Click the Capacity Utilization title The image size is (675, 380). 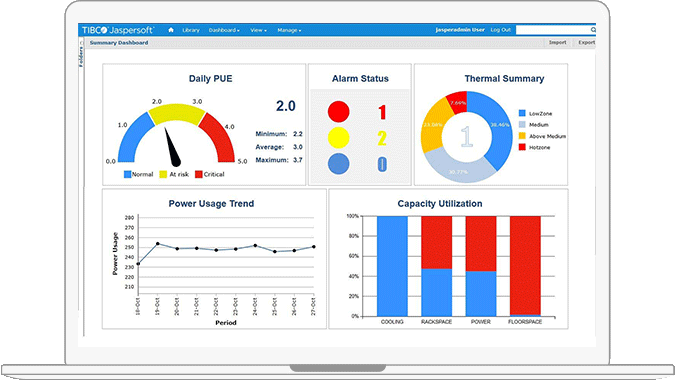[440, 204]
